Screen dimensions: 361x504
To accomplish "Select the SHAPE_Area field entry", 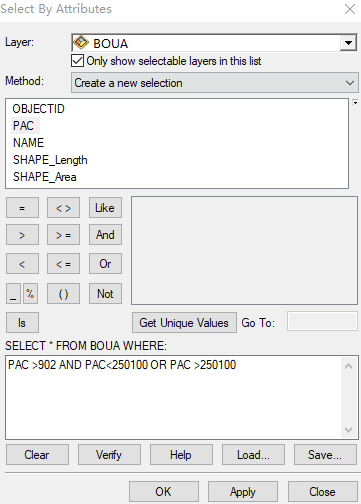I will coord(45,177).
